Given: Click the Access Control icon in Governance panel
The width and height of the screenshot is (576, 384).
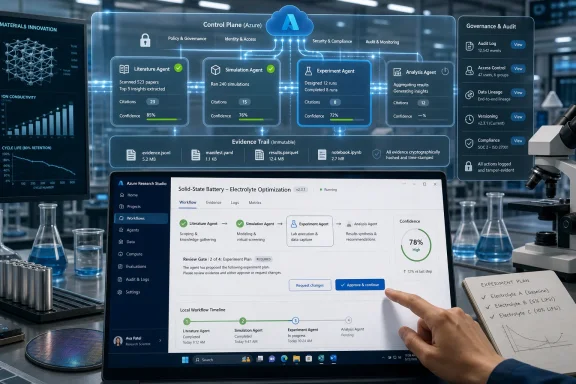Looking at the screenshot, I should point(469,70).
